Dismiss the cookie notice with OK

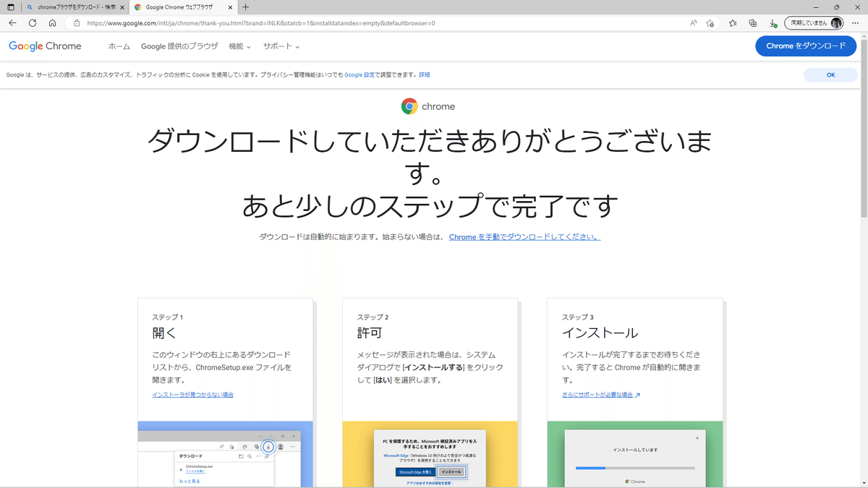(830, 74)
